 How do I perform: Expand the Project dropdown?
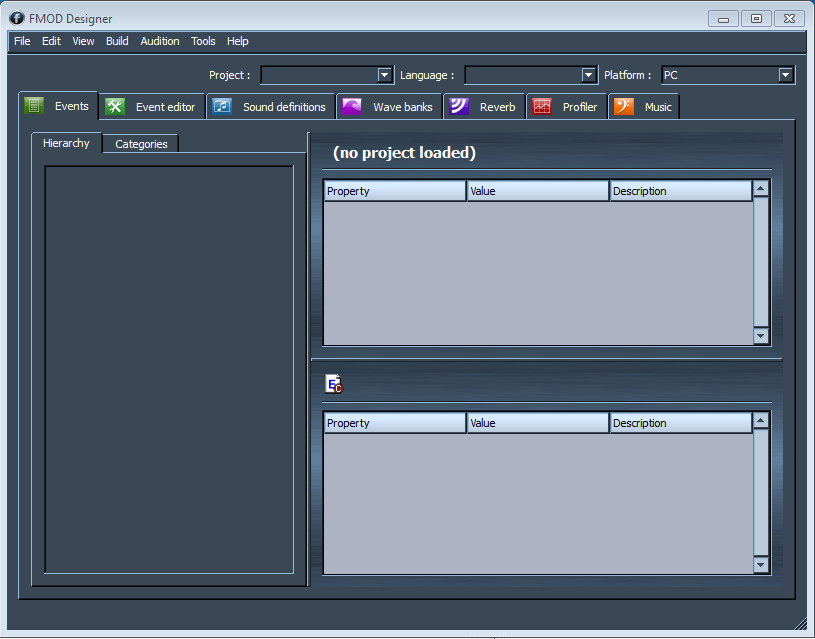click(385, 75)
